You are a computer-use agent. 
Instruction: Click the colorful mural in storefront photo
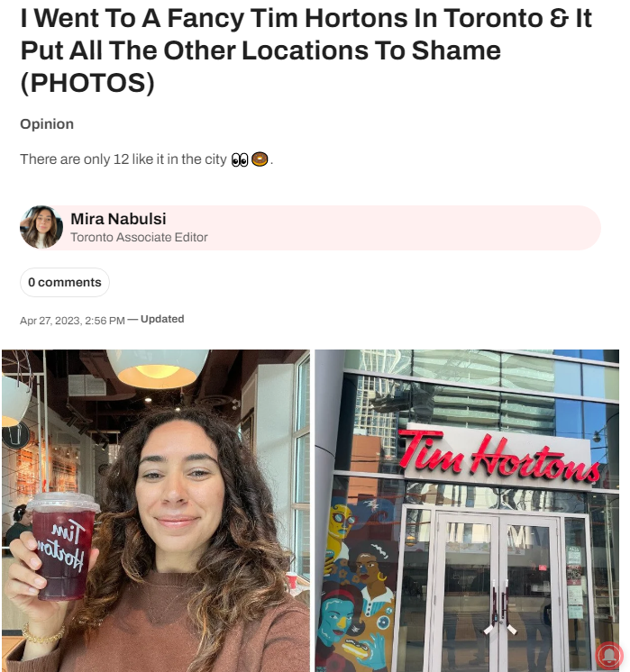click(x=358, y=583)
